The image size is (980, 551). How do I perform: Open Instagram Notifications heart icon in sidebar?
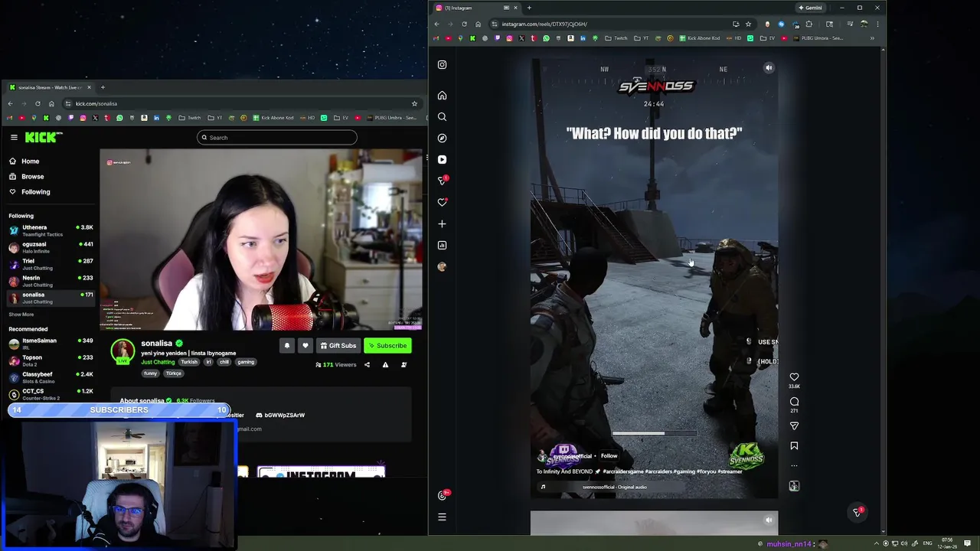click(x=442, y=202)
